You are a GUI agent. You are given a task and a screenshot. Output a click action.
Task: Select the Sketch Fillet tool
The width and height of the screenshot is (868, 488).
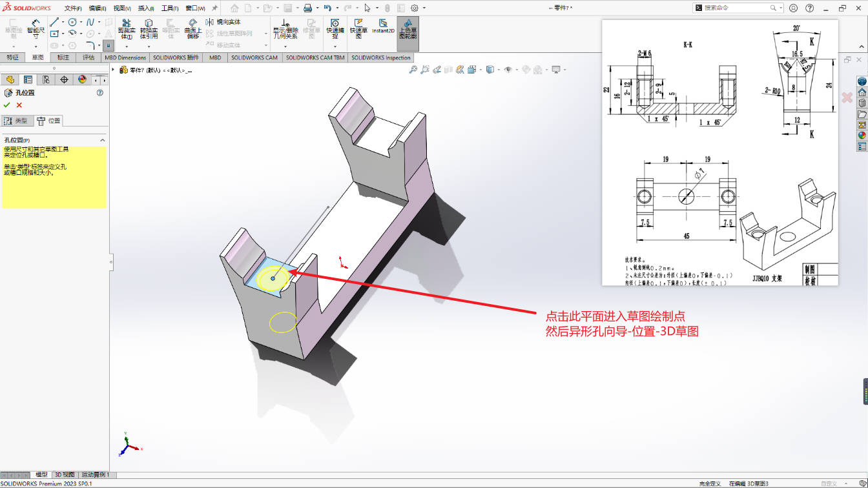pos(90,45)
